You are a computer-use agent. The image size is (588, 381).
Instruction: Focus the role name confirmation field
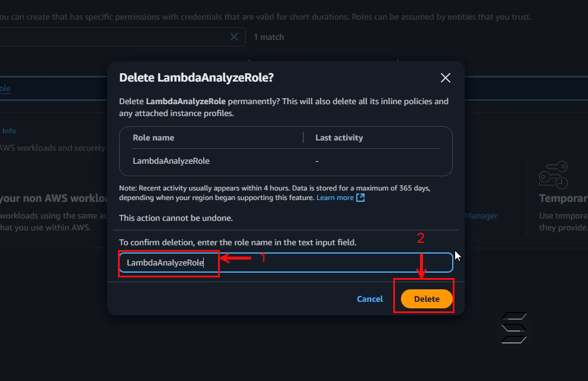pyautogui.click(x=286, y=263)
